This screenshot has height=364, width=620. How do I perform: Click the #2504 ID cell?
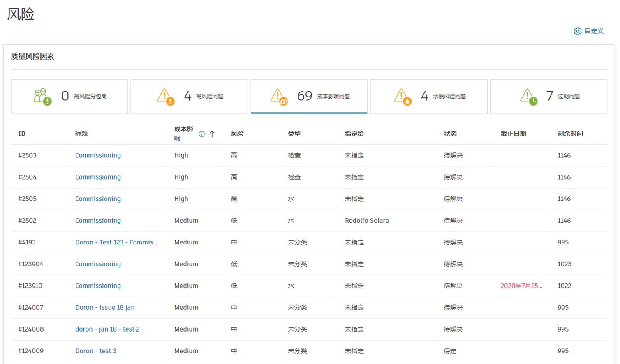(x=27, y=177)
